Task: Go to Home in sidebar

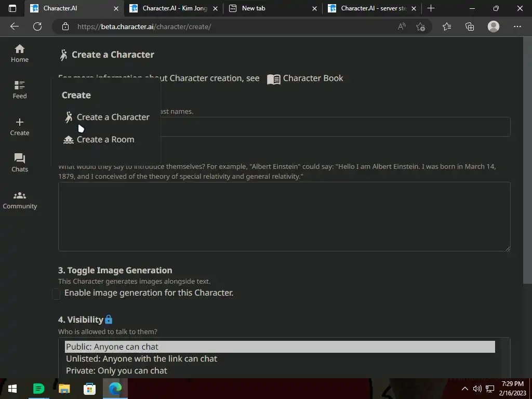Action: click(x=20, y=54)
